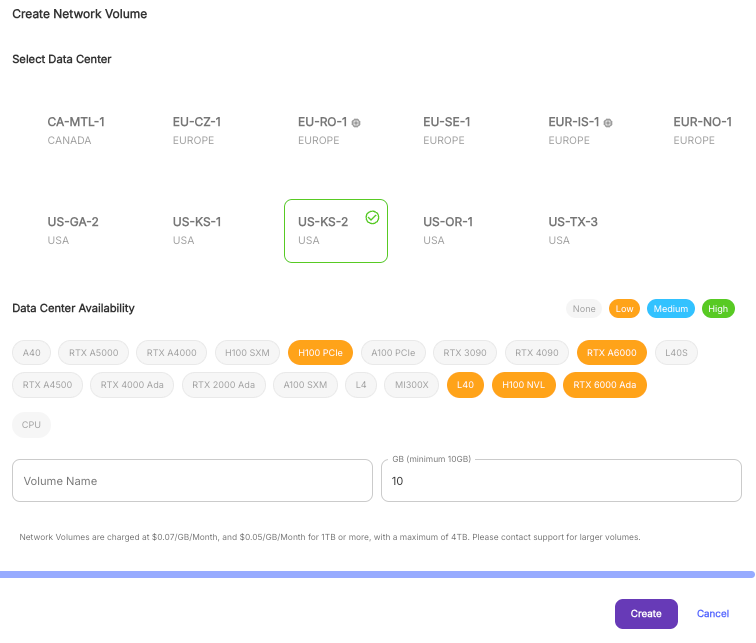
Task: Select the CA-MTL-1 Canada data center
Action: point(76,130)
